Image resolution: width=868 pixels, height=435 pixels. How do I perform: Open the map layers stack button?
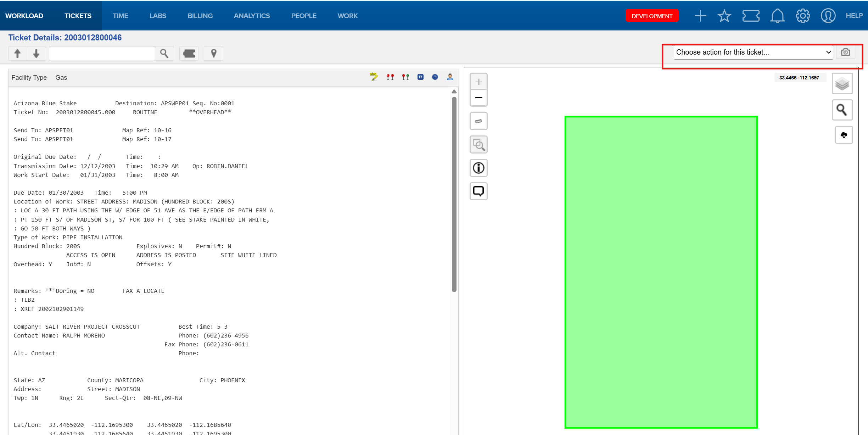pos(842,84)
